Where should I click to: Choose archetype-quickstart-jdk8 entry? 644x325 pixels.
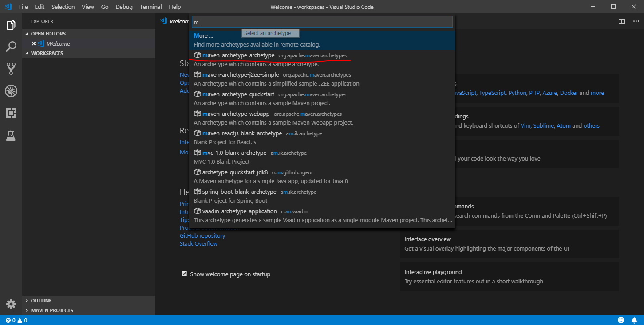click(x=322, y=176)
